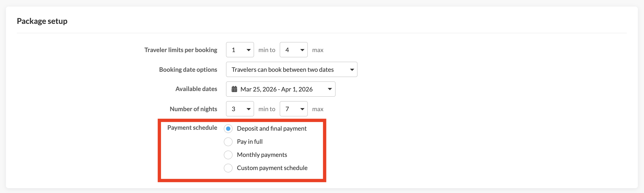Open the minimum number of nights dropdown

(x=240, y=109)
